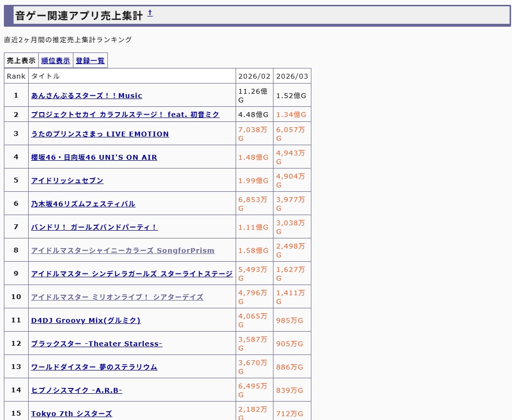Open 櫻坂46・日向坂46 UNI'S ON AIR

point(94,157)
